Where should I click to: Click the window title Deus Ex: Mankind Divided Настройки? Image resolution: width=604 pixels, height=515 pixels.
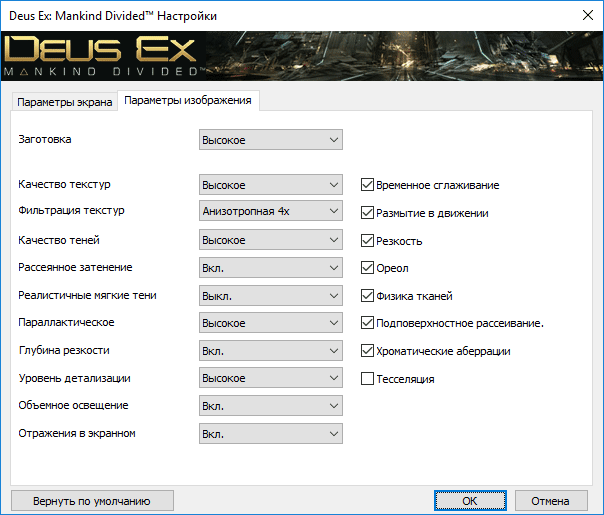tap(113, 16)
